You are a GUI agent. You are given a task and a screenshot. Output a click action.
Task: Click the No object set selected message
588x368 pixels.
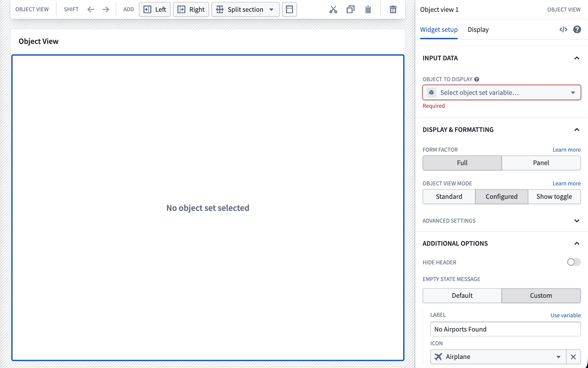coord(208,208)
